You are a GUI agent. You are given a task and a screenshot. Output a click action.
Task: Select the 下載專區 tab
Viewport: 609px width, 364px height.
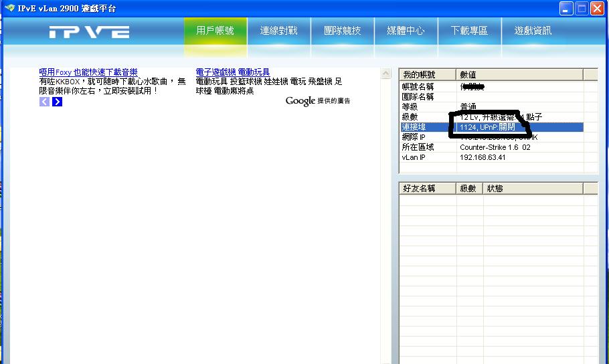pos(469,31)
